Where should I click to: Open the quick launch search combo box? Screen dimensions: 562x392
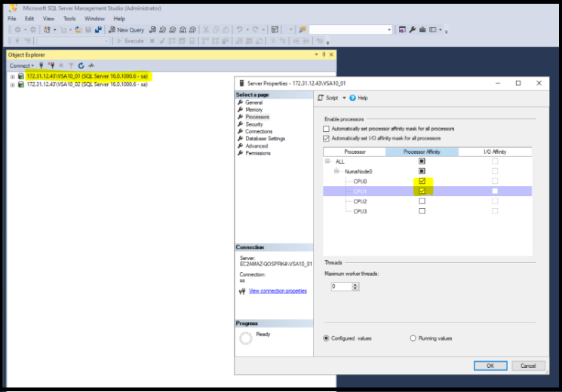[350, 29]
